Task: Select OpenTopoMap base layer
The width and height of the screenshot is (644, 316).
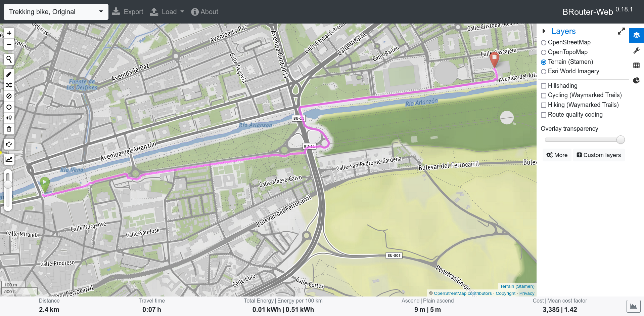Action: point(543,52)
